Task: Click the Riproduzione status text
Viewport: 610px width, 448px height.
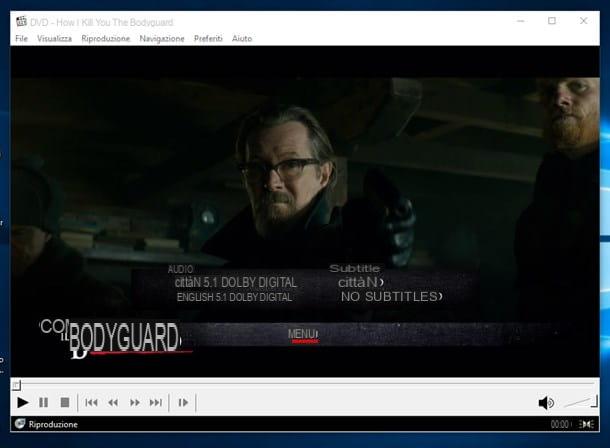Action: (x=53, y=424)
